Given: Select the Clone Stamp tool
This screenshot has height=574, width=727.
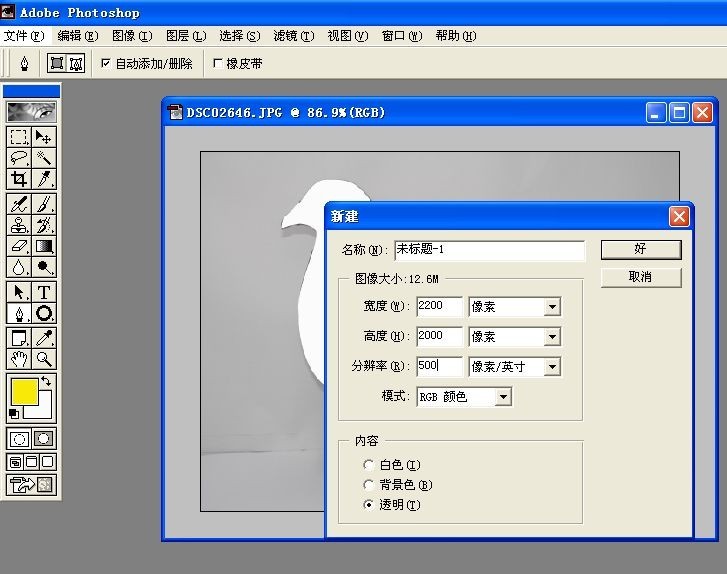Looking at the screenshot, I should click(x=19, y=225).
